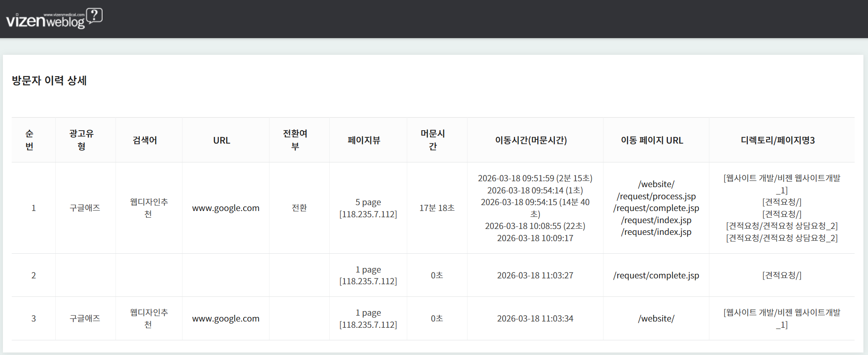The image size is (868, 355).
Task: Select the 이동시간(머문시간) column header
Action: [x=531, y=140]
